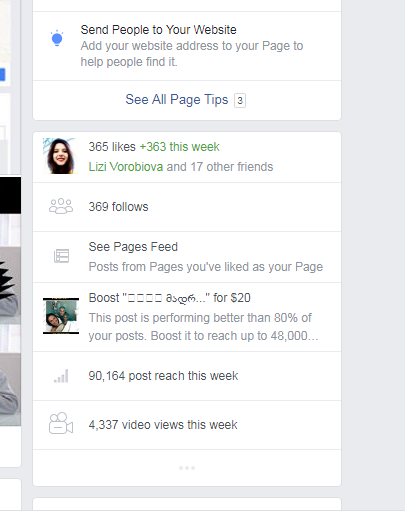The height and width of the screenshot is (511, 405).
Task: View 90,164 post reach this week
Action: (x=163, y=376)
